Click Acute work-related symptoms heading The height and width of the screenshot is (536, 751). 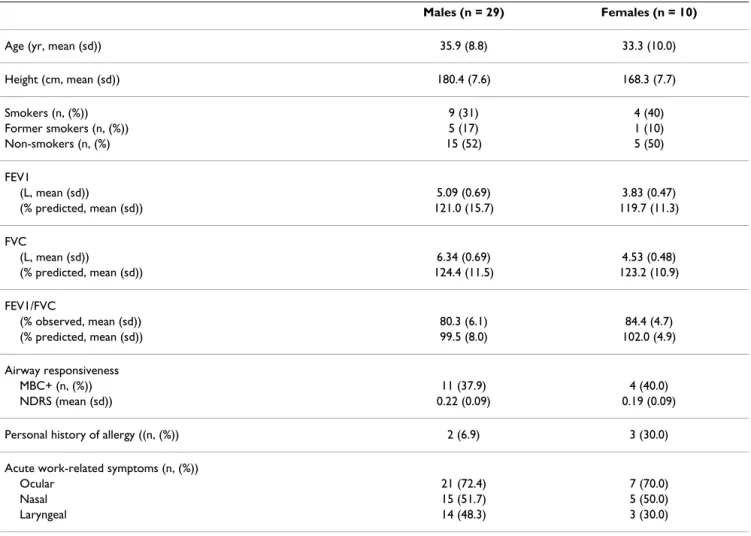click(101, 468)
